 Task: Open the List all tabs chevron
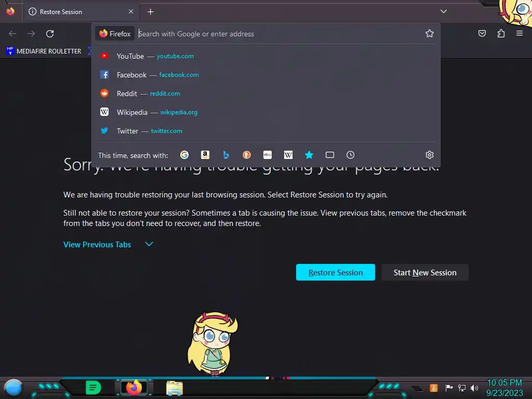coord(444,11)
